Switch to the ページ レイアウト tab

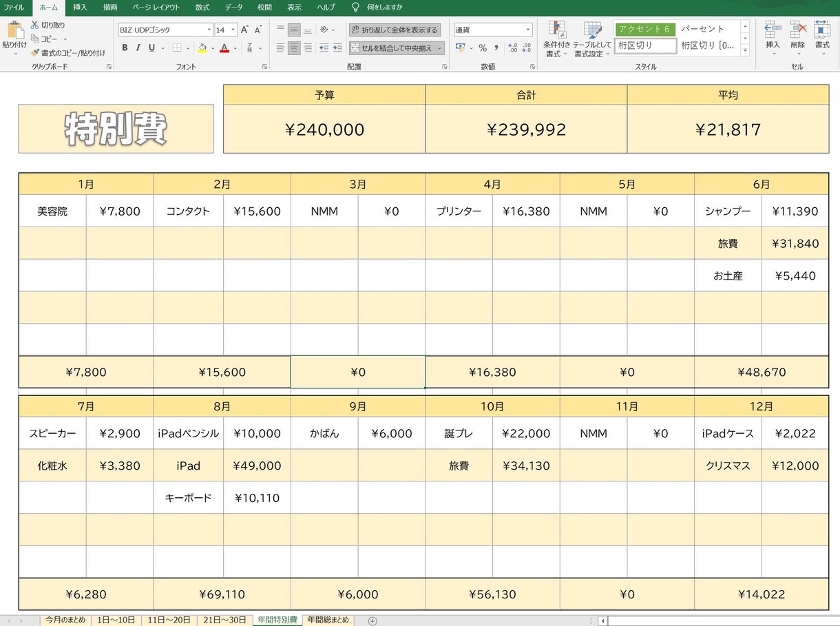[x=156, y=8]
